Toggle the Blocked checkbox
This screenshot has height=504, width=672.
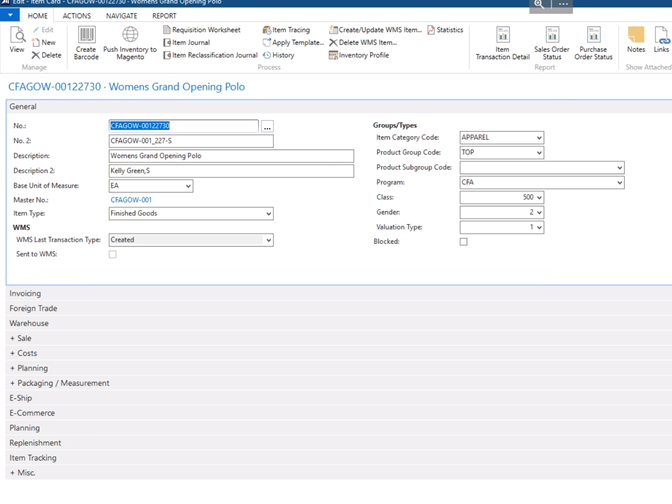click(x=463, y=242)
